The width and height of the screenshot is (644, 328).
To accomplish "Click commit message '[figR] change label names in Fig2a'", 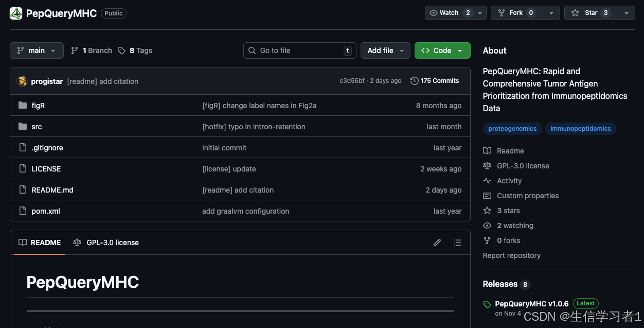I will point(259,106).
